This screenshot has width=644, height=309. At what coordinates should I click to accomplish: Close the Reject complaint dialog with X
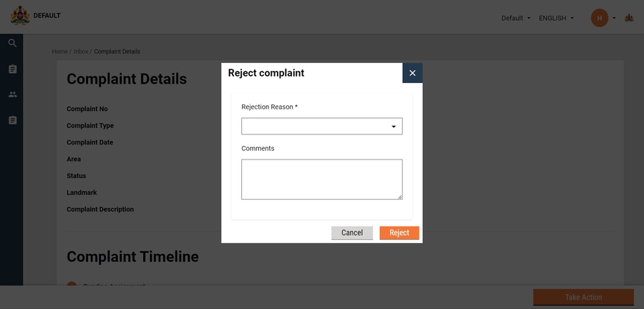click(x=412, y=73)
